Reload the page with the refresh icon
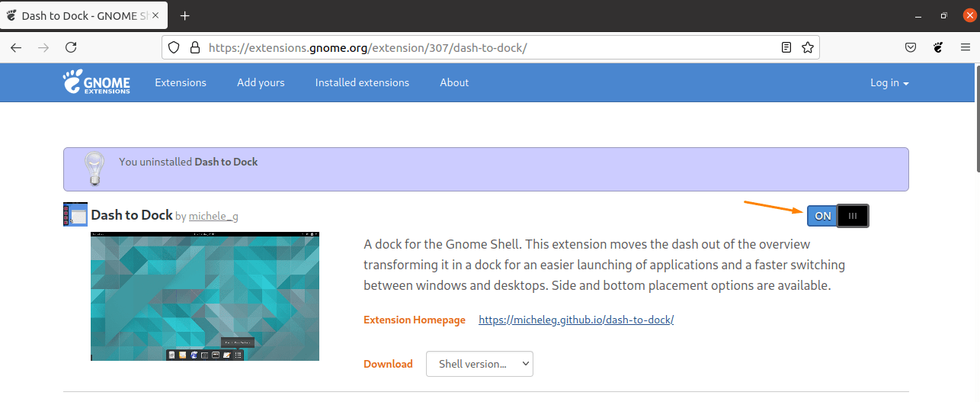Screen dimensions: 980x402 [71, 47]
